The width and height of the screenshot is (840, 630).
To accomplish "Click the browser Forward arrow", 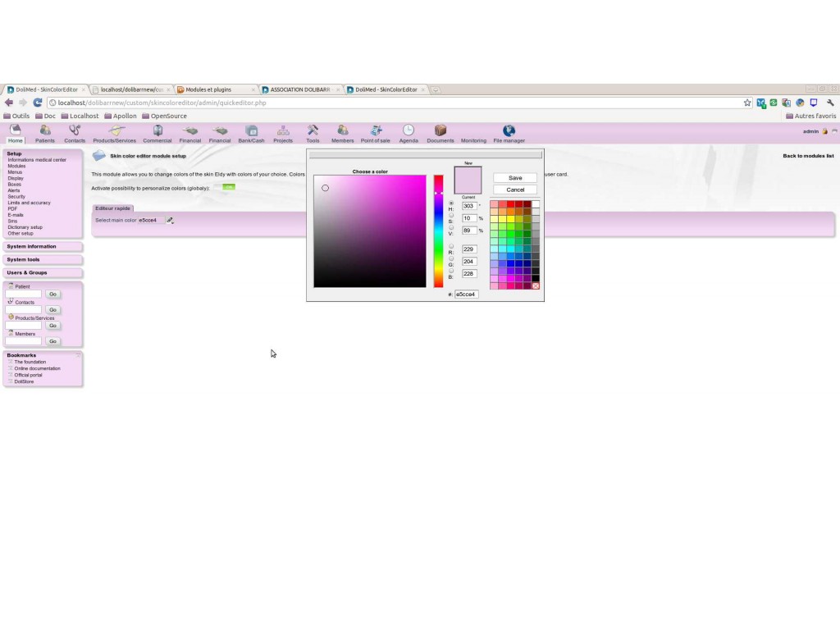I will 23,103.
